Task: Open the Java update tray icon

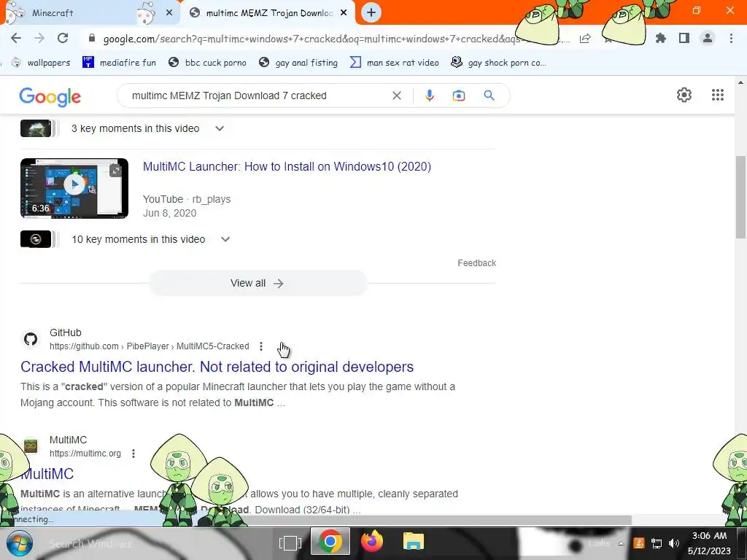Action: pyautogui.click(x=639, y=542)
